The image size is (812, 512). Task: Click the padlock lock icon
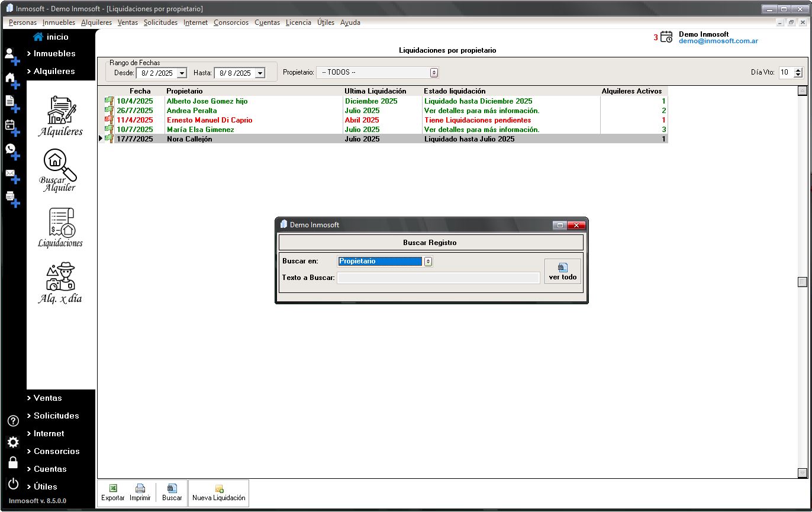click(12, 462)
